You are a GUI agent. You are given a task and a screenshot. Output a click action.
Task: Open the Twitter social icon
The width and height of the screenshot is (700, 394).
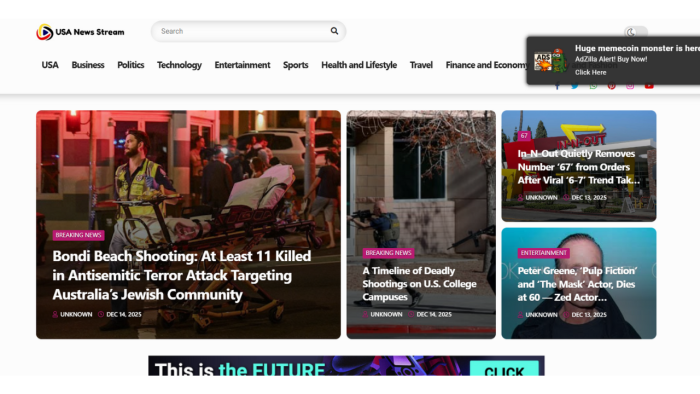pyautogui.click(x=575, y=86)
